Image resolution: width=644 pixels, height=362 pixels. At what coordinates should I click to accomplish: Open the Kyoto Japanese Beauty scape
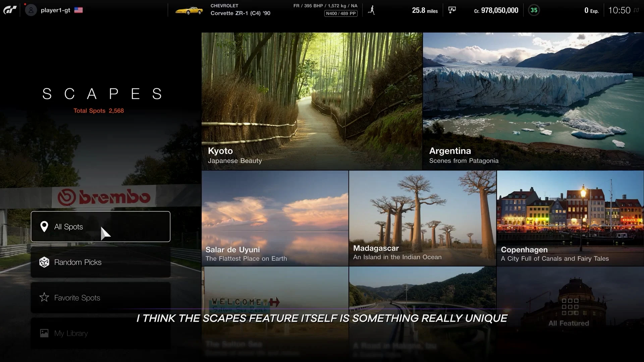312,101
